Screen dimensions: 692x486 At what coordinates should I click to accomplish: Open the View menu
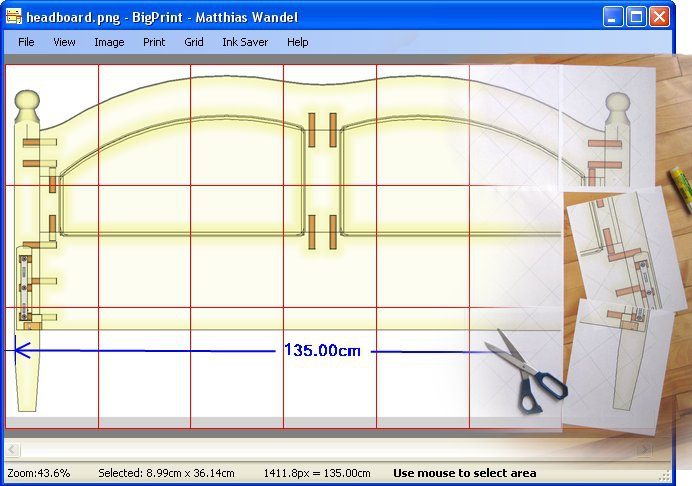point(64,42)
